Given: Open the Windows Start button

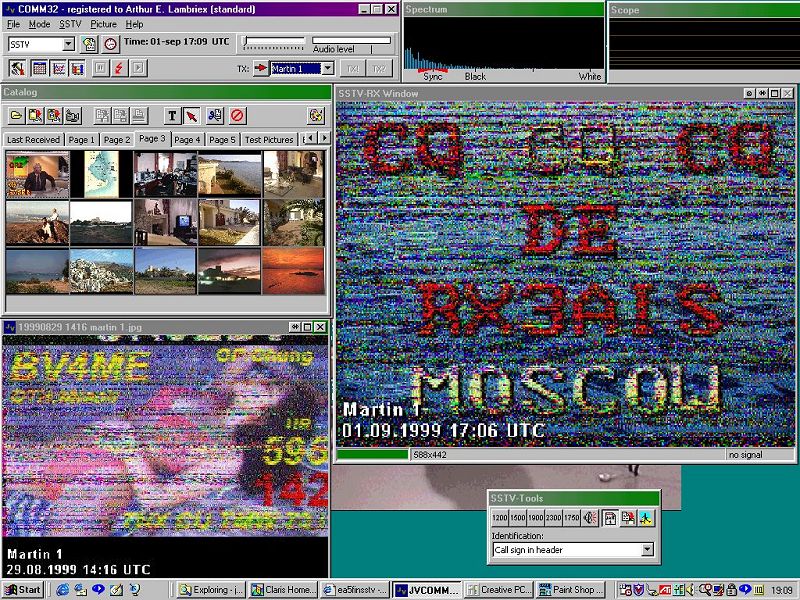Looking at the screenshot, I should [22, 590].
